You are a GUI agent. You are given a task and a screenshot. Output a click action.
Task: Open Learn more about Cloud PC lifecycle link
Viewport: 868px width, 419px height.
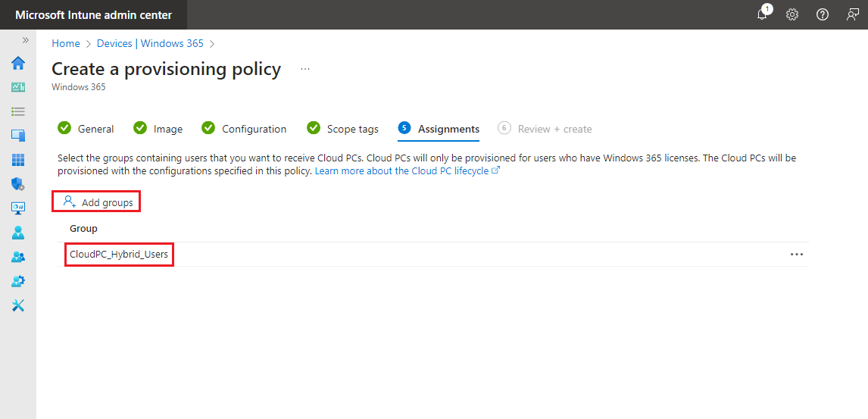(407, 171)
